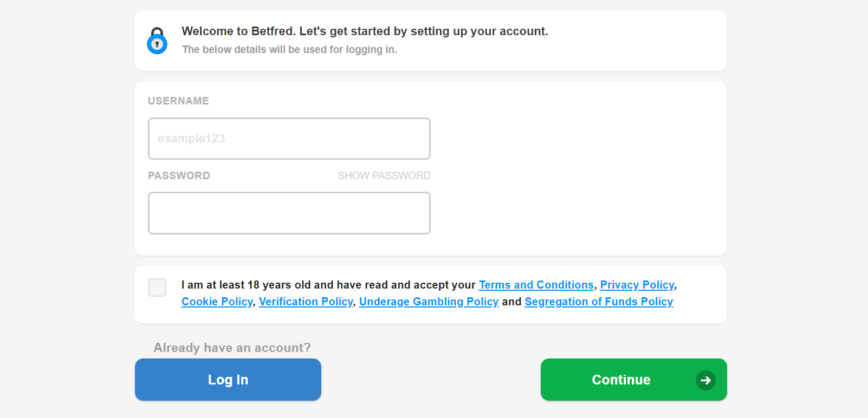The width and height of the screenshot is (868, 418).
Task: Toggle Show Password
Action: (x=384, y=175)
